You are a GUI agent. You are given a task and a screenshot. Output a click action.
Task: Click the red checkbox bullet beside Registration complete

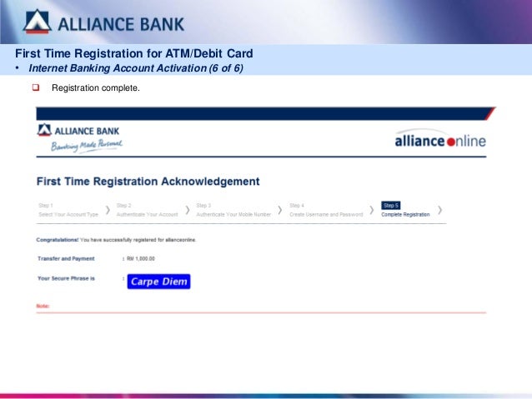point(36,87)
